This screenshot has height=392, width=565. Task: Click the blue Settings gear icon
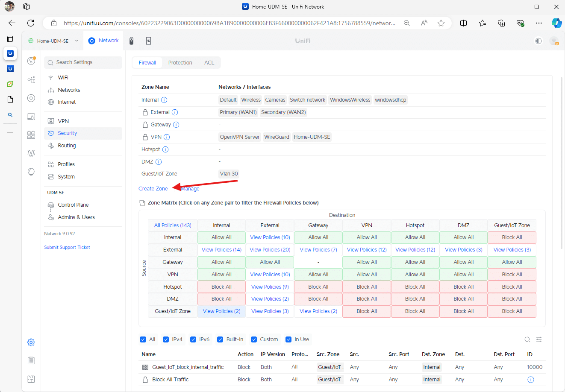coord(31,342)
